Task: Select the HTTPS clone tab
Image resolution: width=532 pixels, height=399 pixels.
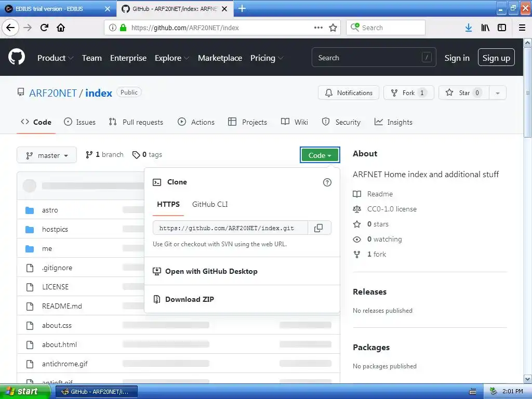Action: pyautogui.click(x=168, y=204)
